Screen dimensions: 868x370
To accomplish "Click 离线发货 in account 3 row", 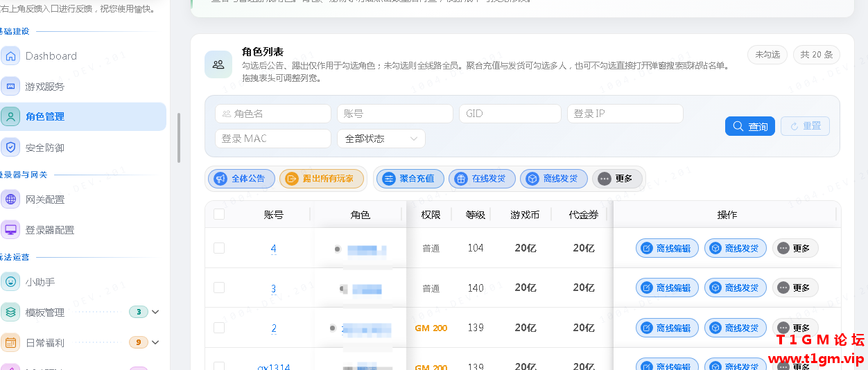I will [736, 288].
